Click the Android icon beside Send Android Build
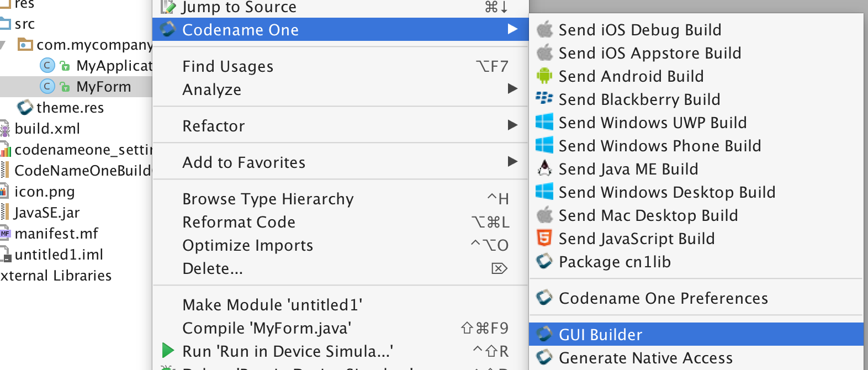Screen dimensions: 868x370 click(545, 76)
